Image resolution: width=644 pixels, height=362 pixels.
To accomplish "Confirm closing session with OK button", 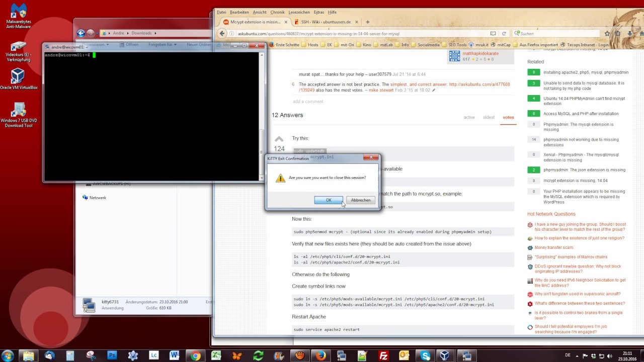I will click(x=329, y=200).
